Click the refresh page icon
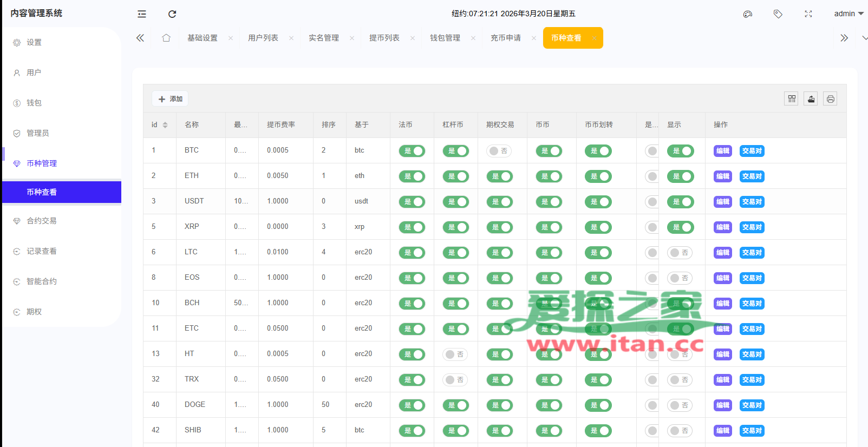Image resolution: width=868 pixels, height=447 pixels. (x=172, y=14)
